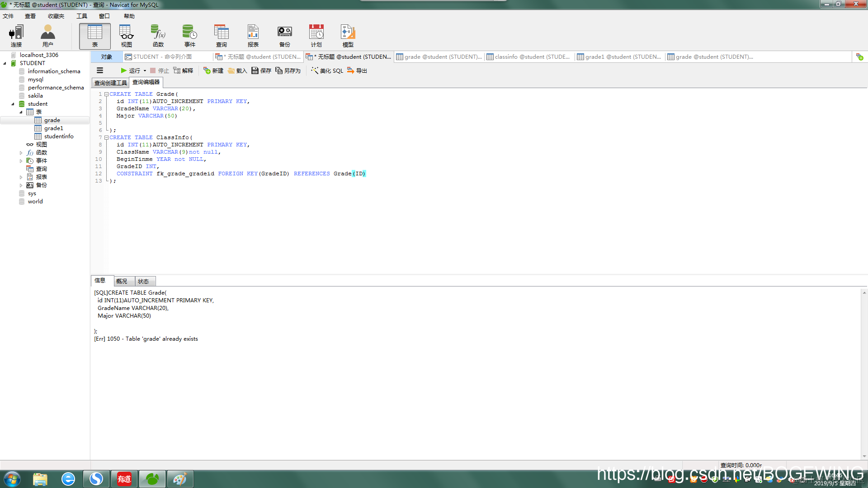This screenshot has width=868, height=488.
Task: Run the query with the 运行 button
Action: (130, 70)
